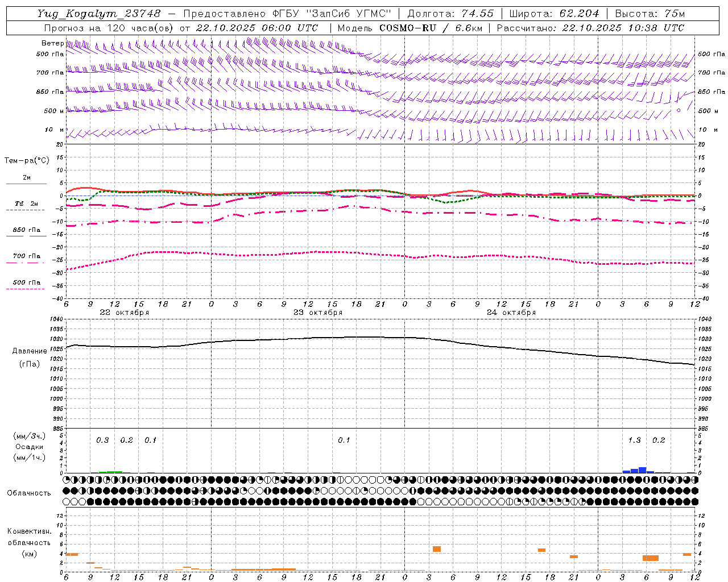The width and height of the screenshot is (728, 582).
Task: Select the provider text ФГБУ "ЗапСиб УГМС"
Action: [331, 14]
